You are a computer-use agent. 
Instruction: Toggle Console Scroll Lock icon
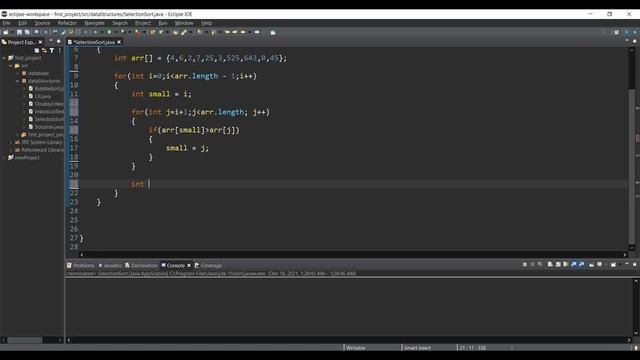point(558,264)
